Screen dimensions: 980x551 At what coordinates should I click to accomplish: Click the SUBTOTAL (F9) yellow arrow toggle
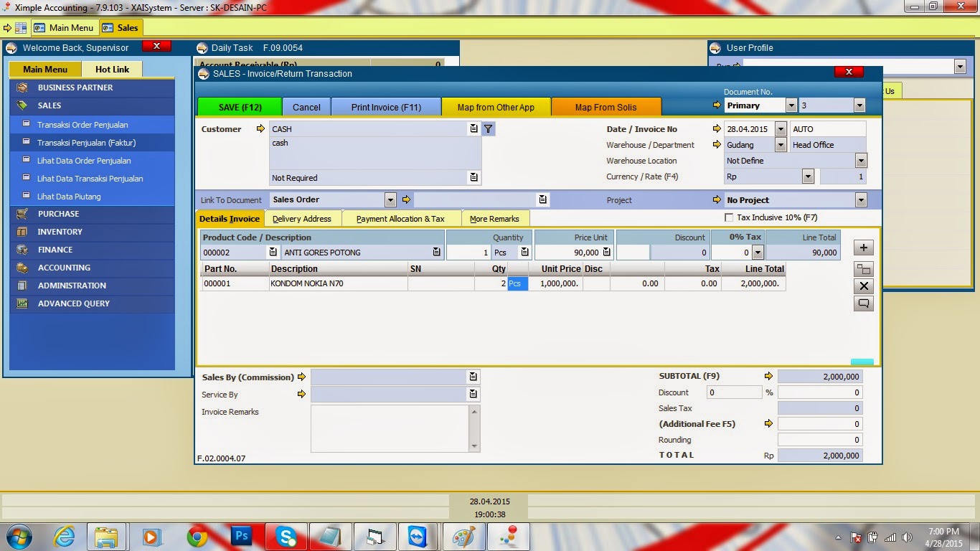[768, 375]
